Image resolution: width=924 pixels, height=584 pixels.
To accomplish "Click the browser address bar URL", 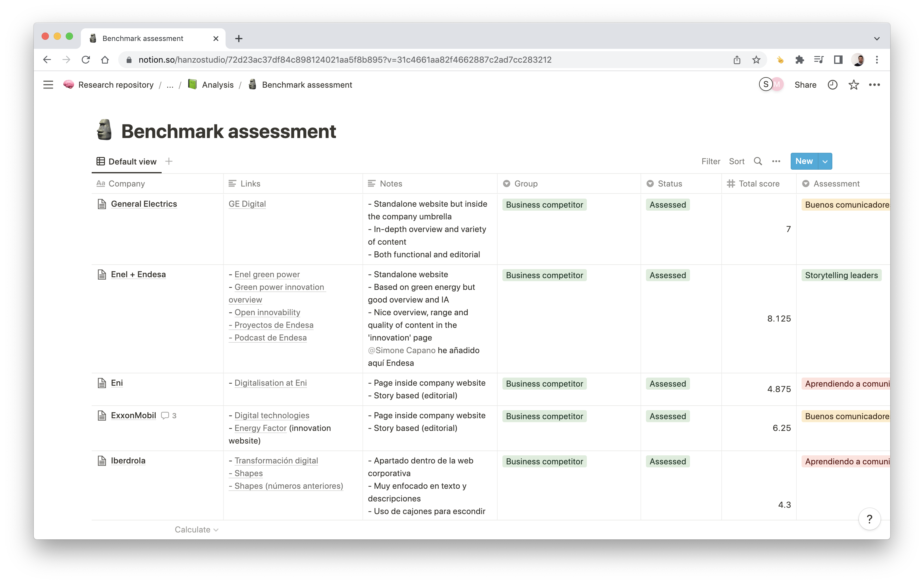I will (x=345, y=60).
